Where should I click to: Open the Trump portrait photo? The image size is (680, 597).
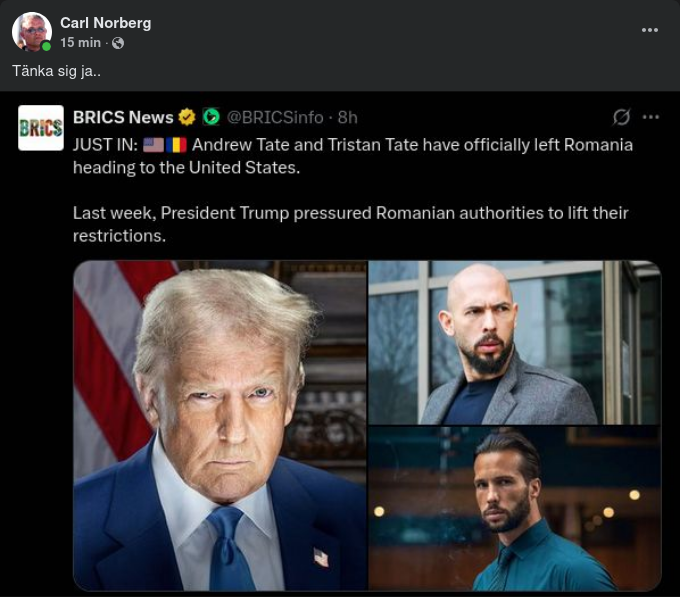point(220,425)
